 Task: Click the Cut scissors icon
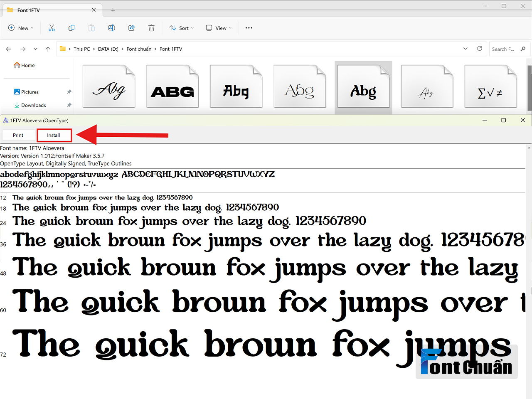52,28
